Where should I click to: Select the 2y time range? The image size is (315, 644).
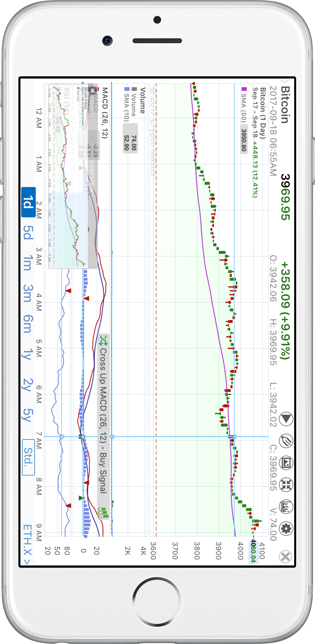(x=27, y=385)
